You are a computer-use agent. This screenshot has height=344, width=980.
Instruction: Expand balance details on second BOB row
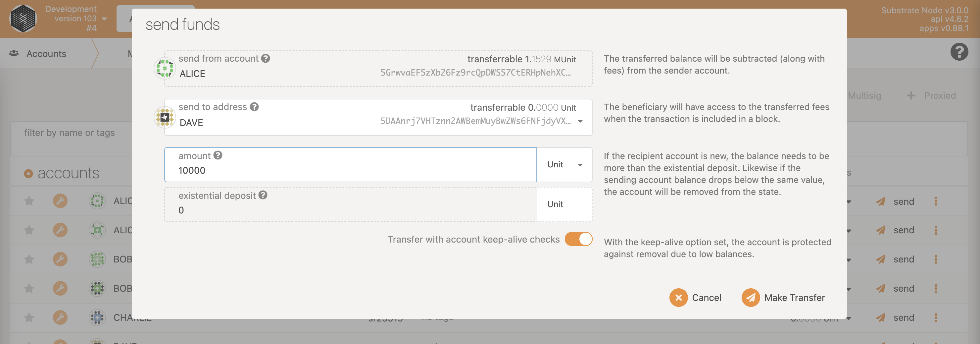tap(849, 289)
